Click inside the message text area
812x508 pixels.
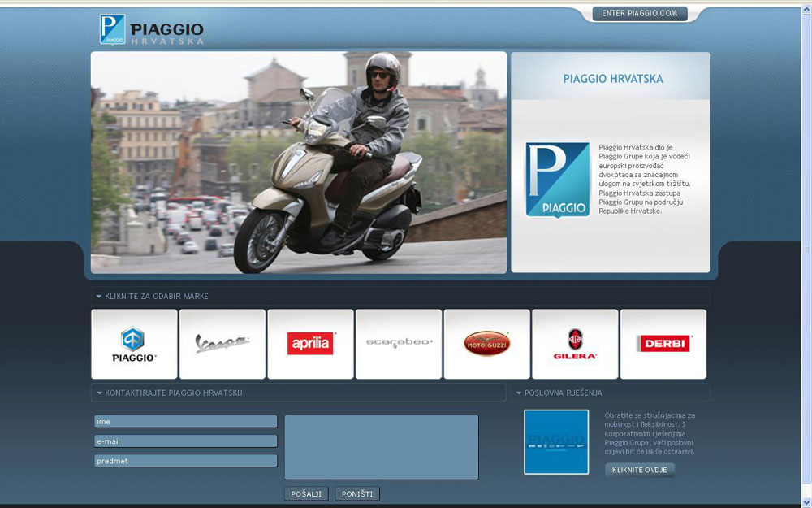[x=382, y=447]
